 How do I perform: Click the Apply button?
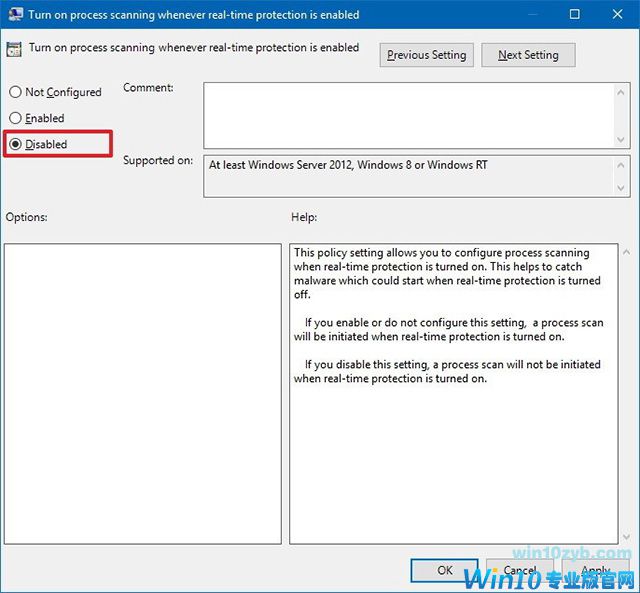click(x=596, y=570)
